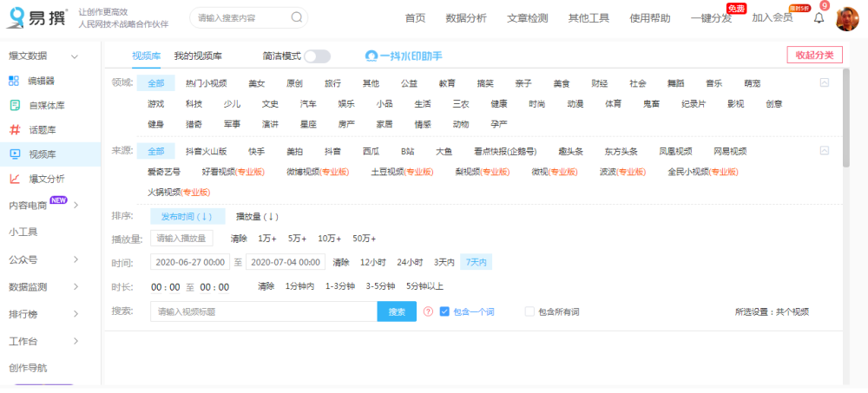868x393 pixels.
Task: Click the 收起分类 button
Action: coord(815,56)
